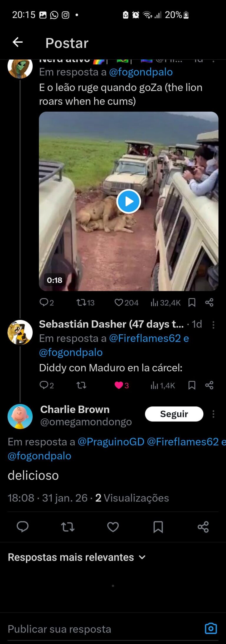Bookmark the lion video post
The width and height of the screenshot is (226, 644).
[192, 302]
